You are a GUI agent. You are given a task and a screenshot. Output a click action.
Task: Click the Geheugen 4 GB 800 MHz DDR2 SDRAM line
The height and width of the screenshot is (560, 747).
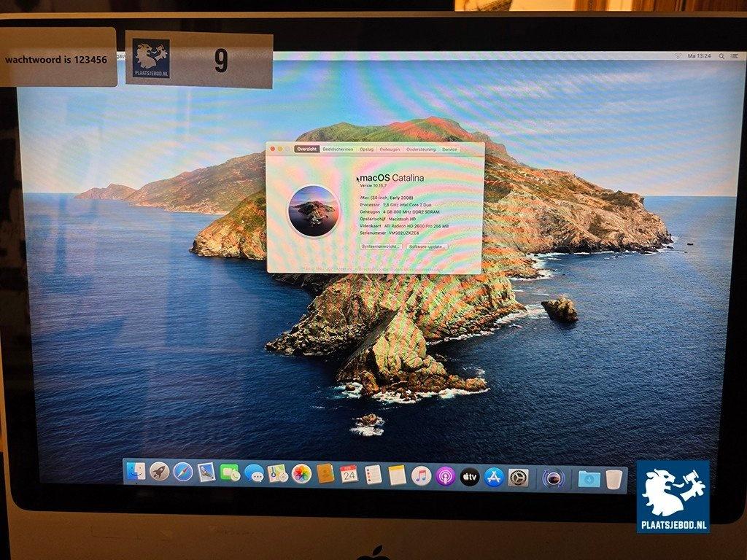pos(400,212)
